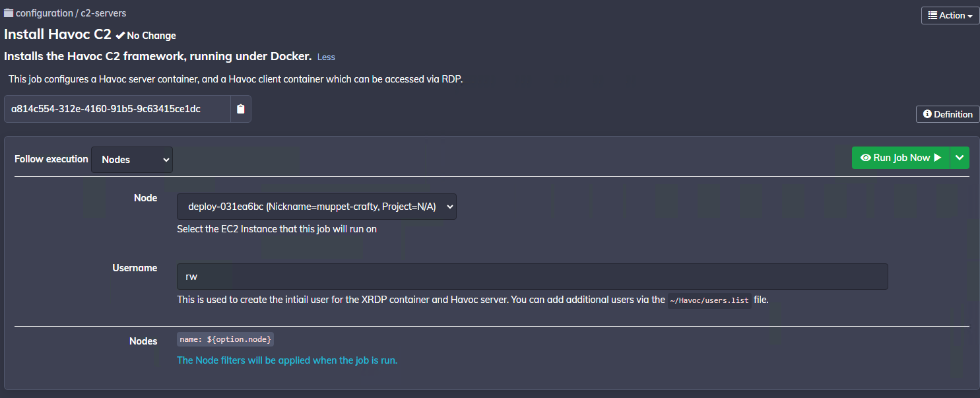The width and height of the screenshot is (980, 398).
Task: Click the list icon on Action button
Action: tap(932, 15)
